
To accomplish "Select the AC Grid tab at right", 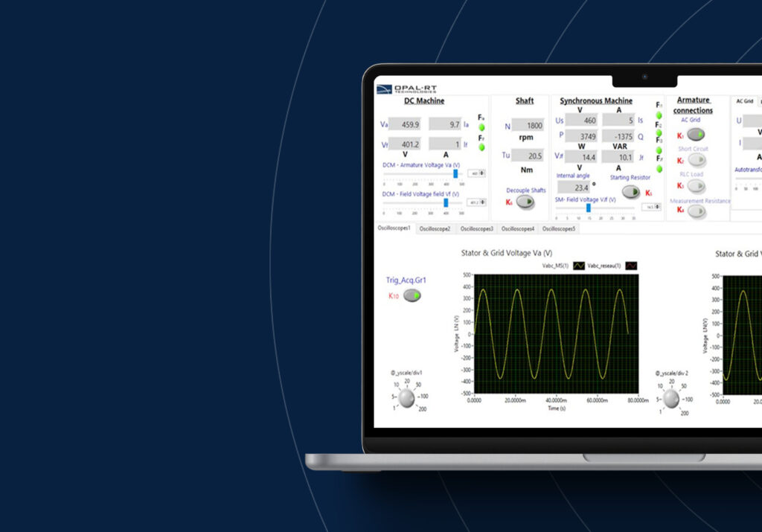I will click(744, 101).
